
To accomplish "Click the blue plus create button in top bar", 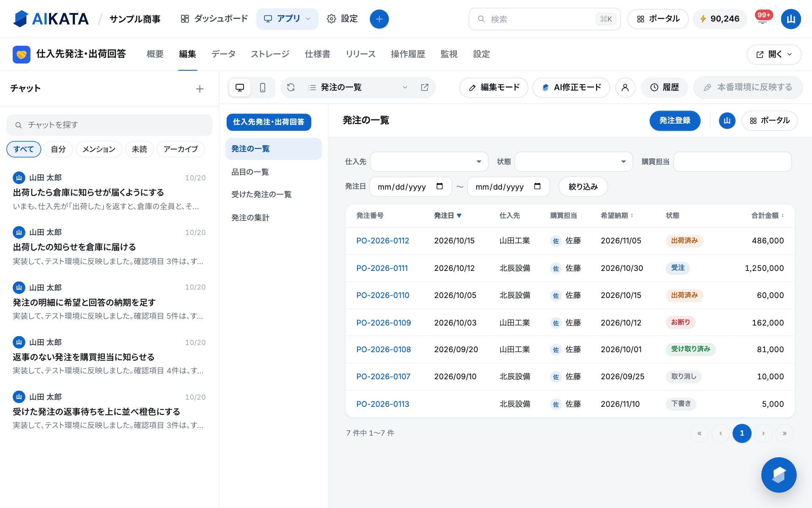I will 379,19.
